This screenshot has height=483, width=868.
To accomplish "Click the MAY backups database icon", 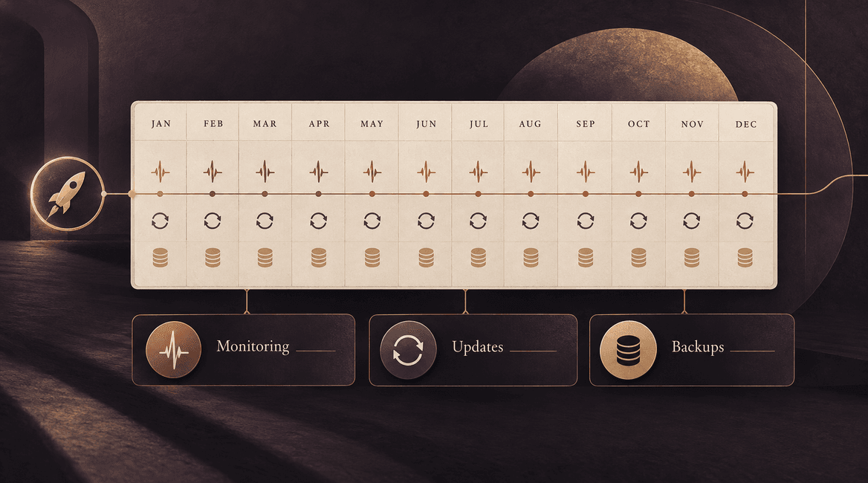I will 372,258.
